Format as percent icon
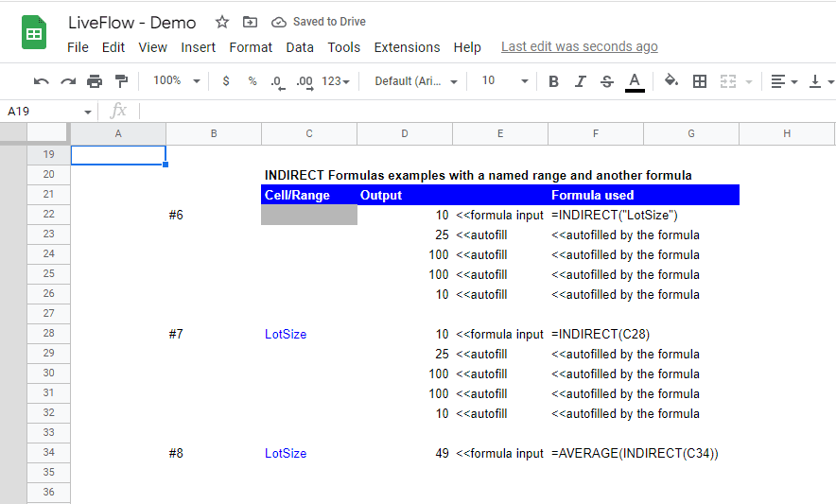The height and width of the screenshot is (504, 836). (x=253, y=81)
